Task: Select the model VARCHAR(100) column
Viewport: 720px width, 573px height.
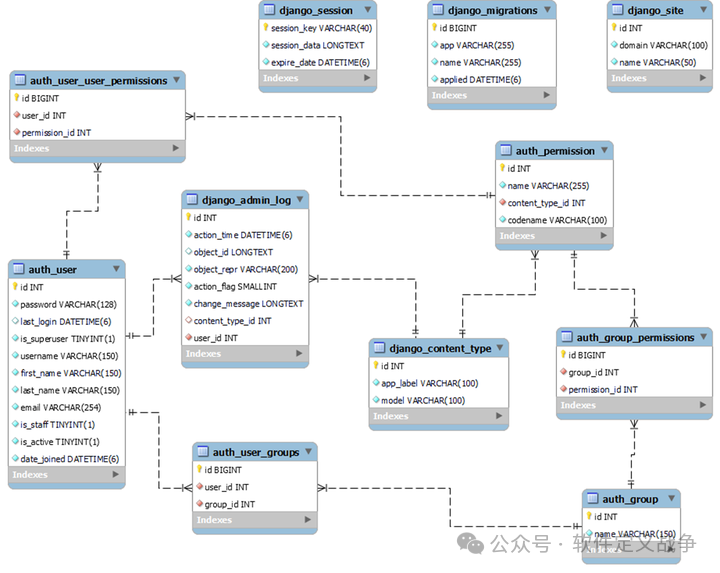Action: [x=439, y=400]
